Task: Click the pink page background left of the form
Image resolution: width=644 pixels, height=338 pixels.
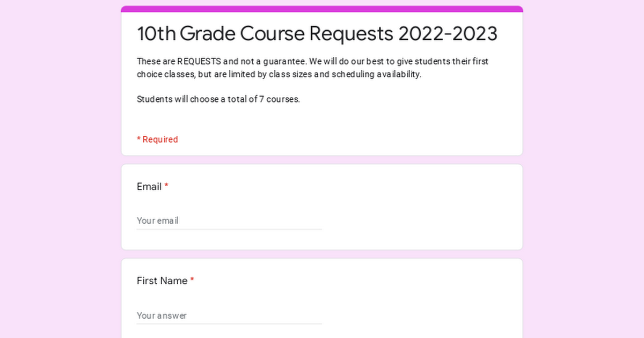Action: tap(60, 169)
